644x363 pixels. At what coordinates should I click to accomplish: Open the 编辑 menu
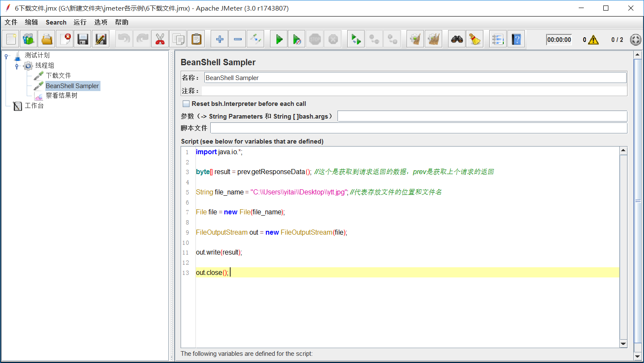(x=31, y=22)
